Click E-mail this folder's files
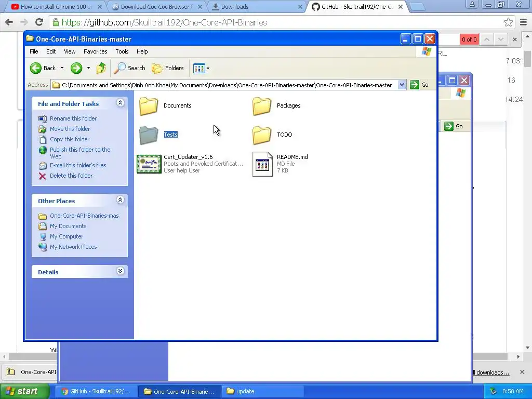 [x=78, y=165]
